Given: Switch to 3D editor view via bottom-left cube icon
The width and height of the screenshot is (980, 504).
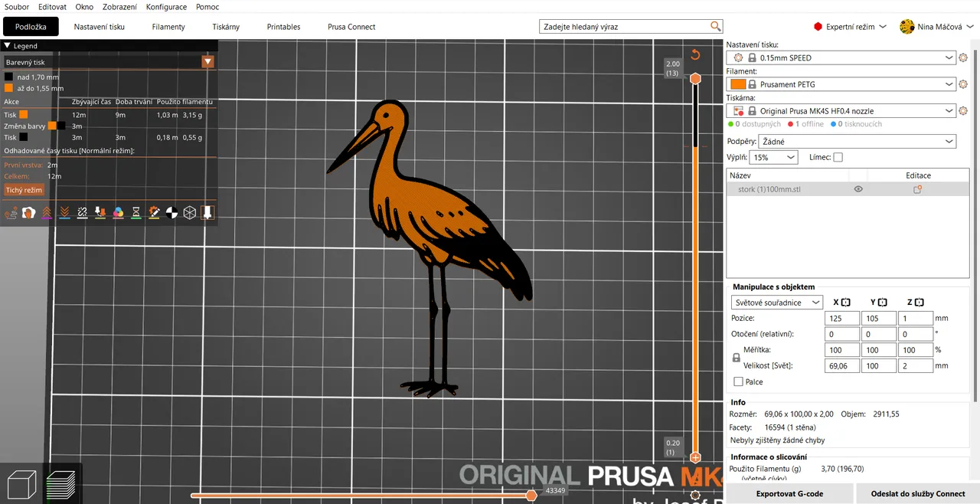Looking at the screenshot, I should tap(21, 483).
